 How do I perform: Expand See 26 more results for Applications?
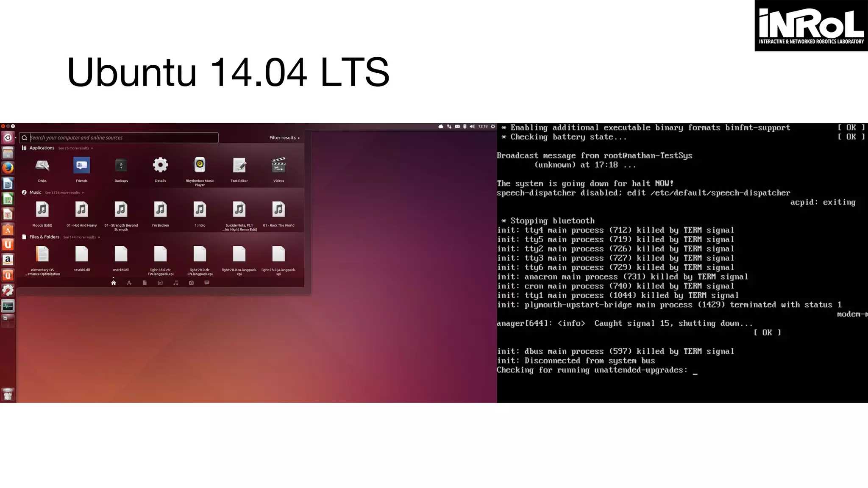pyautogui.click(x=75, y=148)
